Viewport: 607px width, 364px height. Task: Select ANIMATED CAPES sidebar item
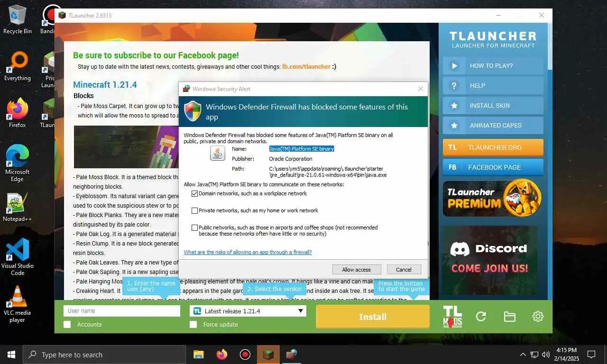tap(493, 126)
